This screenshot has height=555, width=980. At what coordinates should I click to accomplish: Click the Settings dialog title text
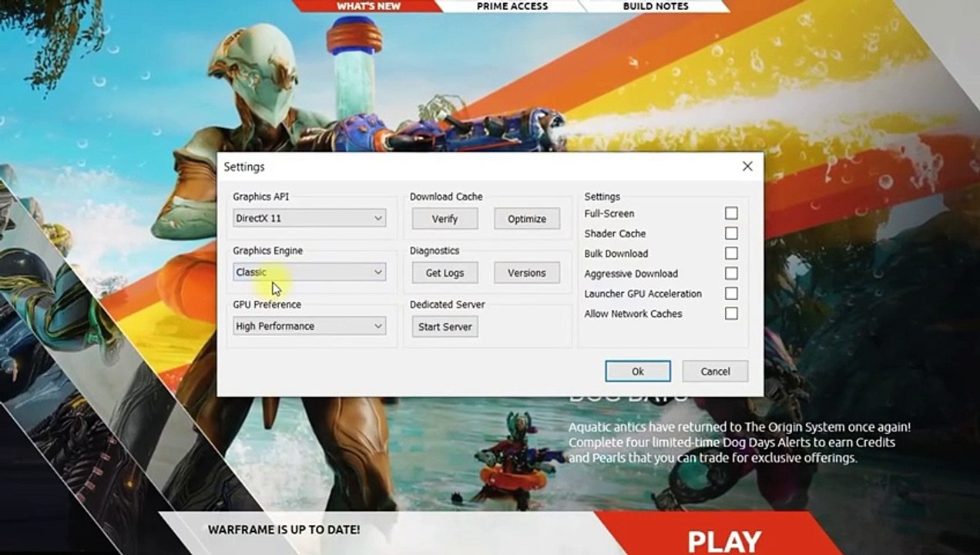(244, 166)
